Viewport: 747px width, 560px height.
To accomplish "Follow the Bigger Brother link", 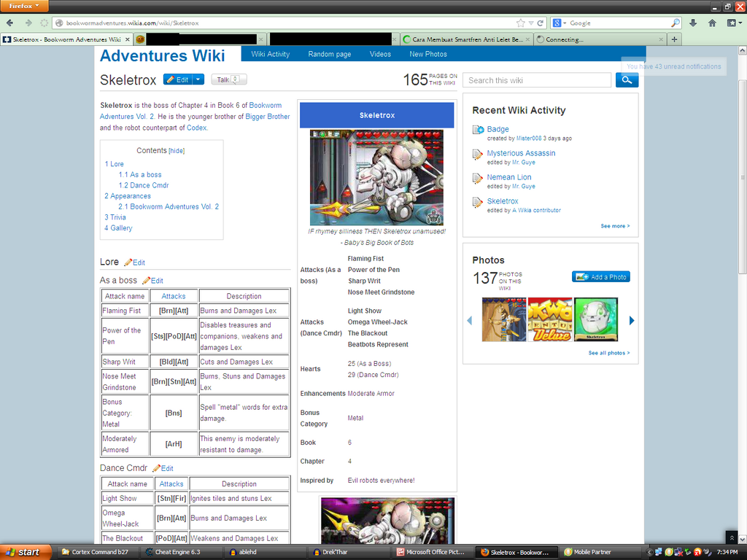I will pos(267,117).
